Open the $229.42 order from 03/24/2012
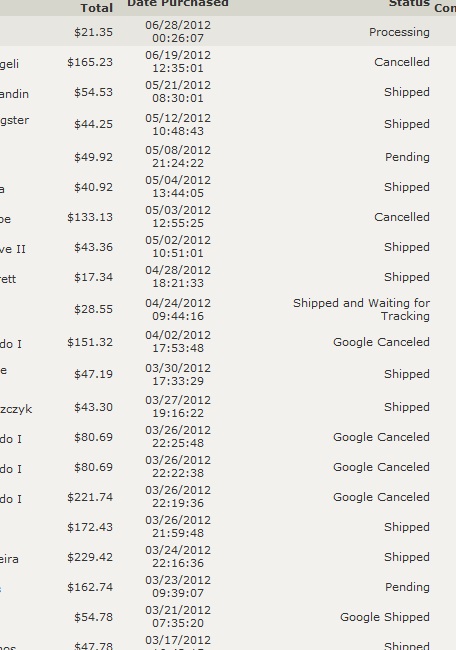Viewport: 456px width, 650px height. [228, 556]
